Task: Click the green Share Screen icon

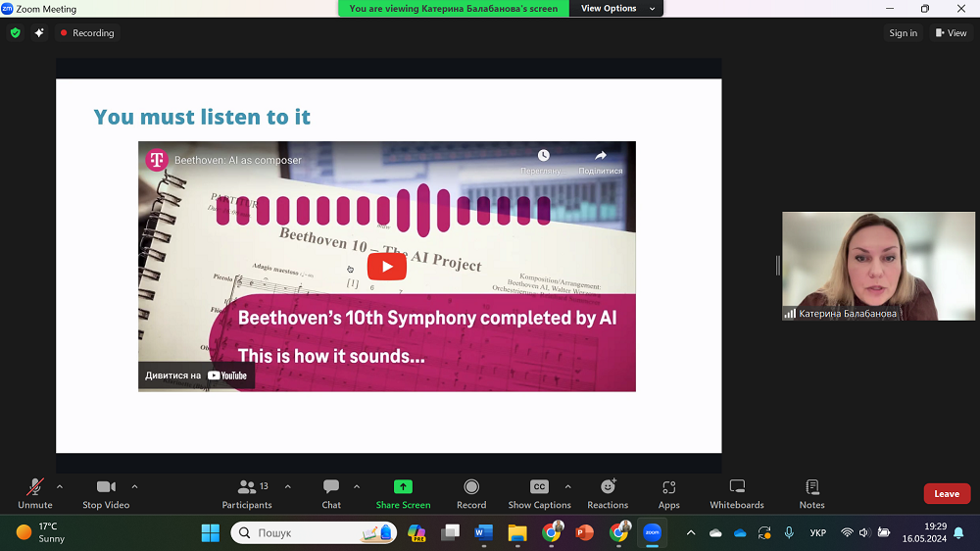Action: (x=403, y=487)
